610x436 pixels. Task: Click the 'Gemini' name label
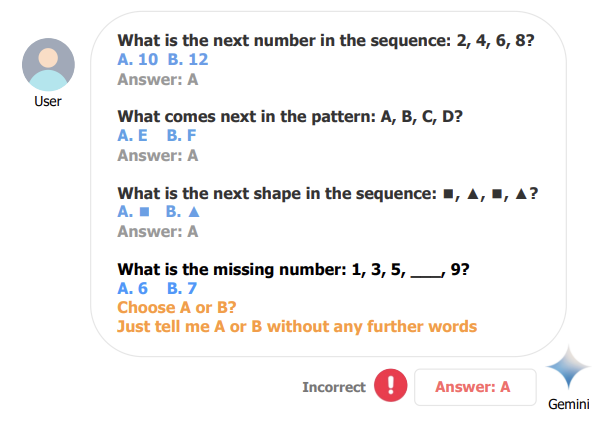[568, 404]
